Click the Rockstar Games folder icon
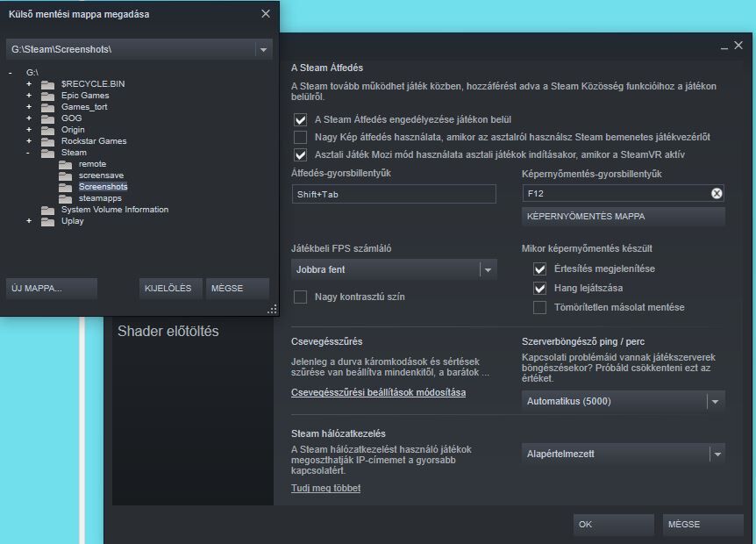This screenshot has height=544, width=756. tap(47, 141)
